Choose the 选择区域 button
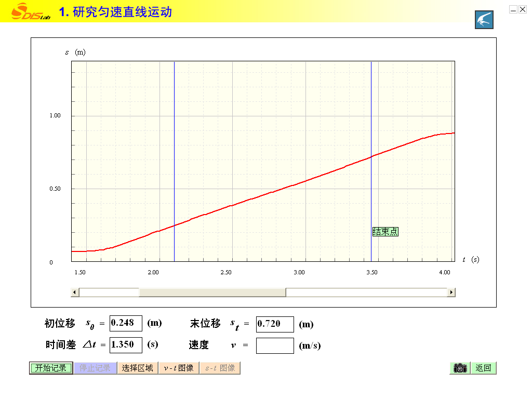532x399 pixels. click(x=138, y=368)
